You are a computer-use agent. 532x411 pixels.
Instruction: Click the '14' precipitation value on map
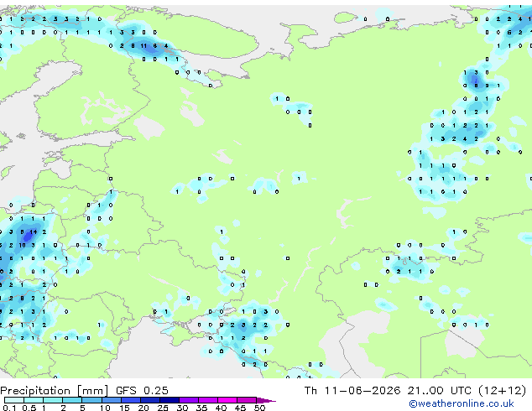[34, 232]
